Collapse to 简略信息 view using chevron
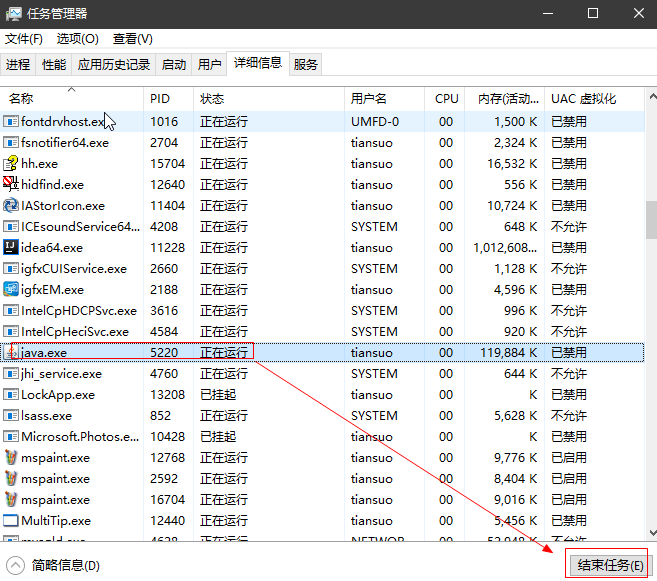The image size is (657, 581). click(x=15, y=565)
